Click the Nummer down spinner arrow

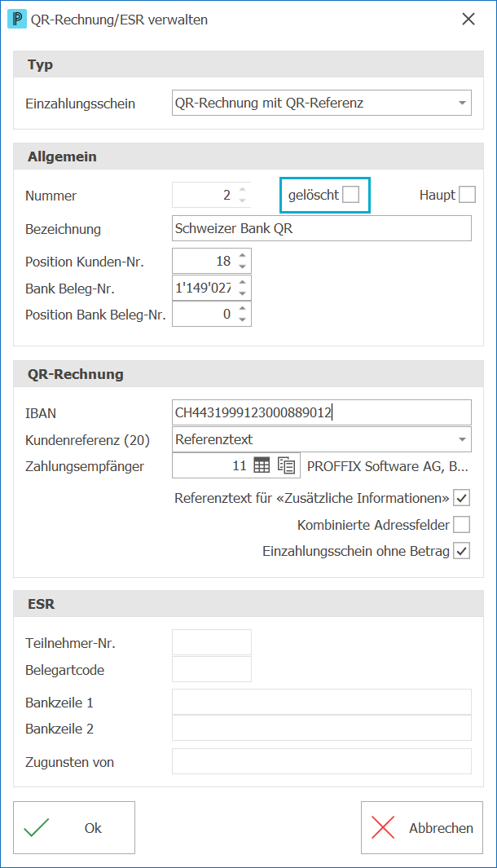(x=243, y=200)
